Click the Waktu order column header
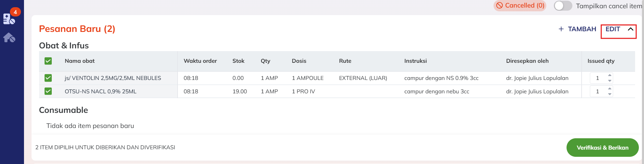The image size is (644, 164). pos(200,61)
